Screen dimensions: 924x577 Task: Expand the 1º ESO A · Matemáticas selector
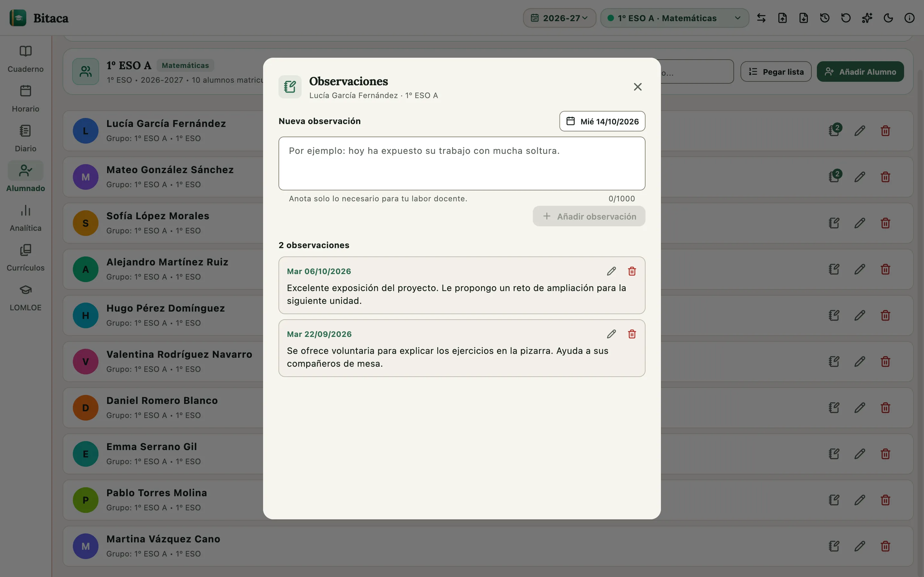[675, 18]
